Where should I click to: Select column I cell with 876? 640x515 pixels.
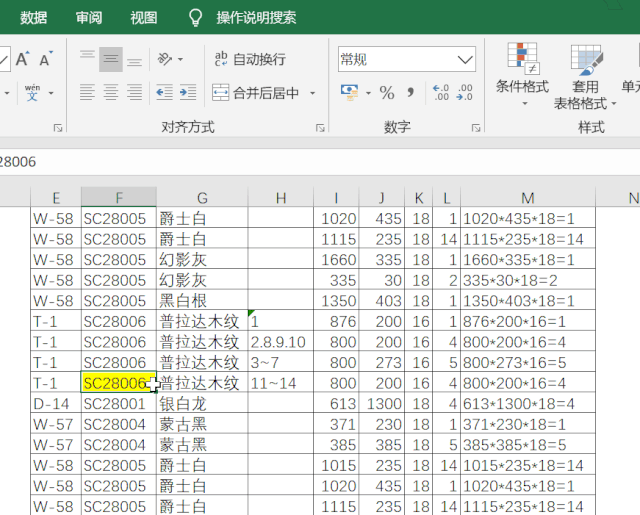pos(336,321)
